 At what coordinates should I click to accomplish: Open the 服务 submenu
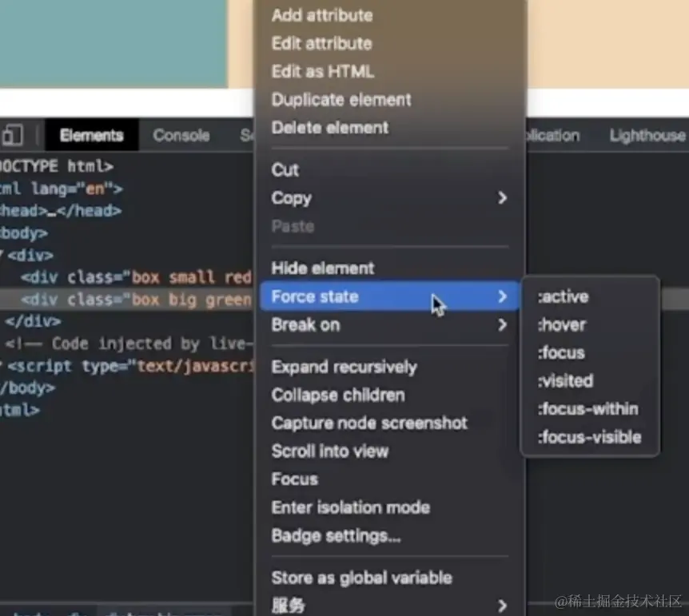(389, 606)
